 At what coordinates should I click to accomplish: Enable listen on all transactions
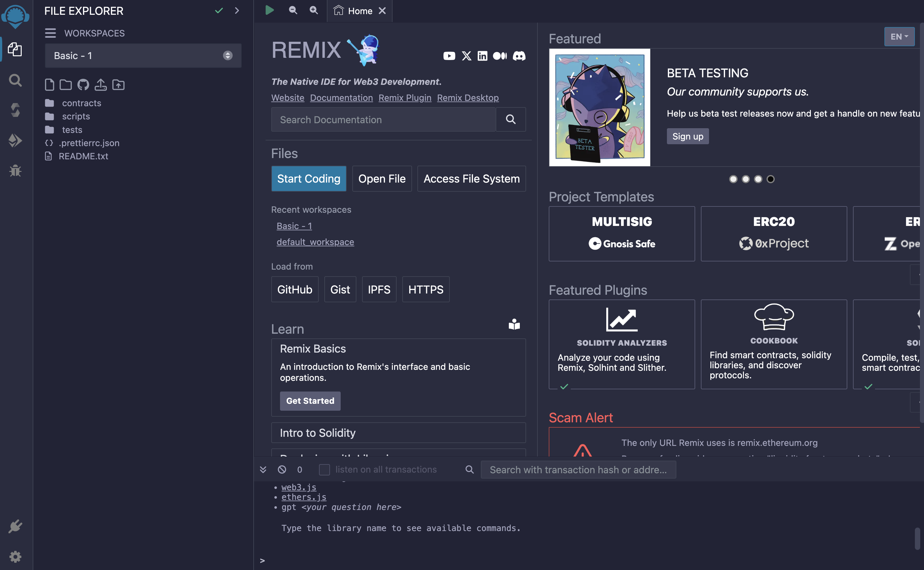(324, 469)
